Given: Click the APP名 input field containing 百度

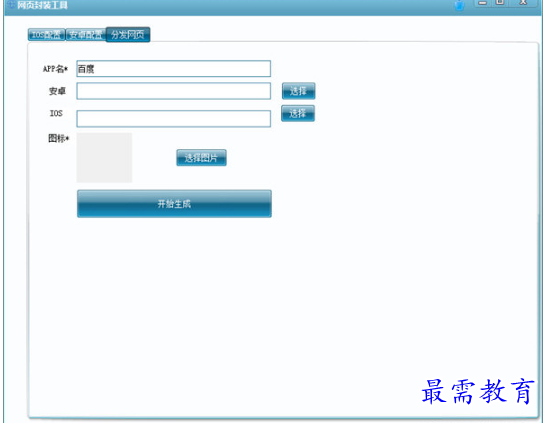Looking at the screenshot, I should point(173,69).
